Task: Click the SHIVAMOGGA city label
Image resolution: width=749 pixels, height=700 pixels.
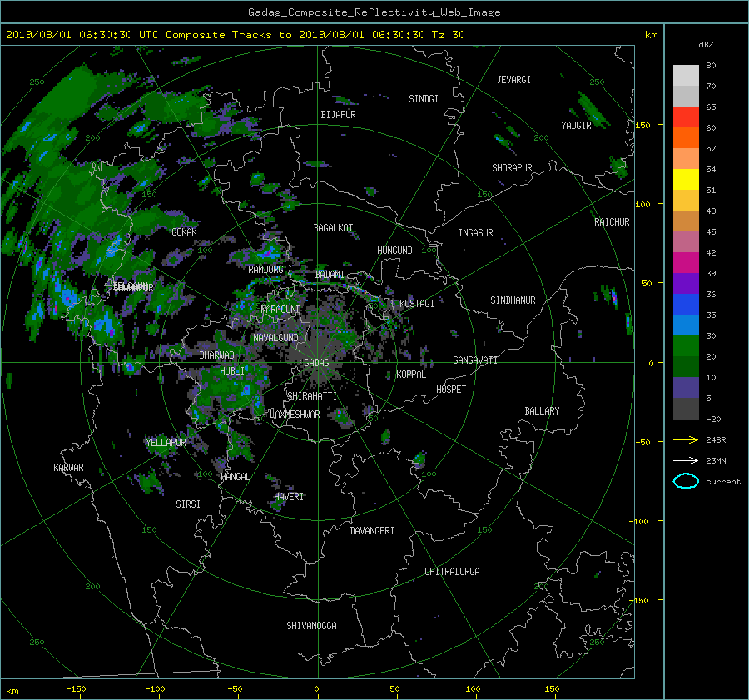Action: [x=311, y=626]
